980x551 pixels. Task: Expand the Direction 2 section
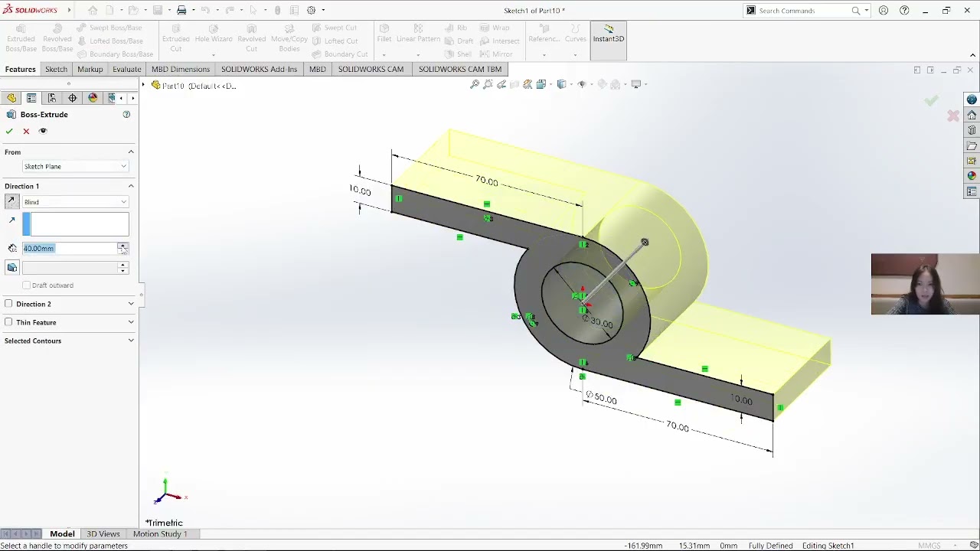tap(131, 304)
